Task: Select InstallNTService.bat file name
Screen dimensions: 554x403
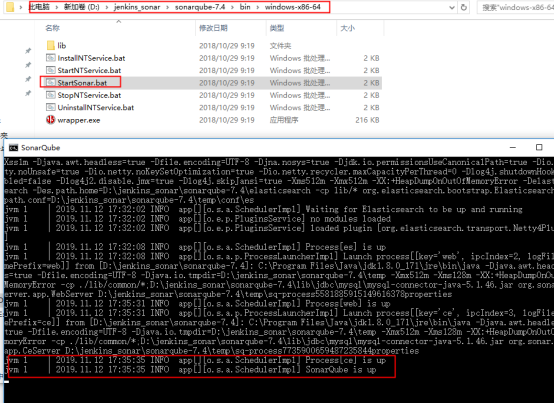Action: [x=91, y=58]
